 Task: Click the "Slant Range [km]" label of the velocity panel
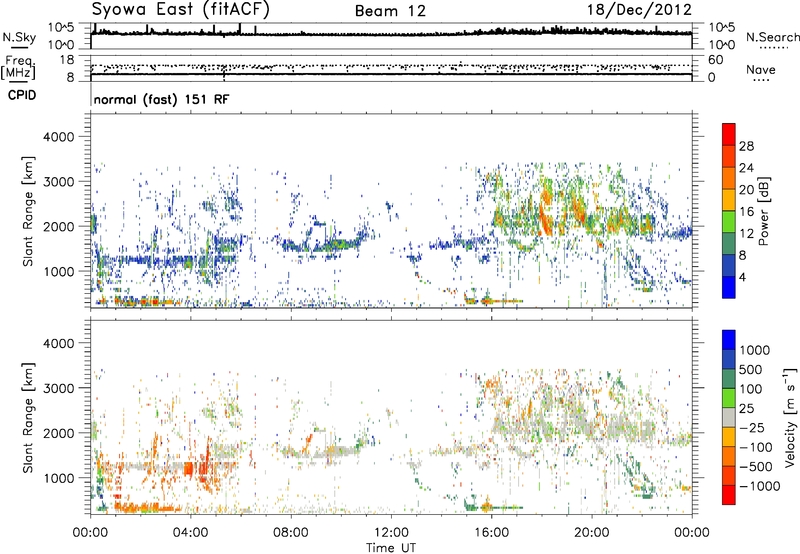[x=28, y=418]
